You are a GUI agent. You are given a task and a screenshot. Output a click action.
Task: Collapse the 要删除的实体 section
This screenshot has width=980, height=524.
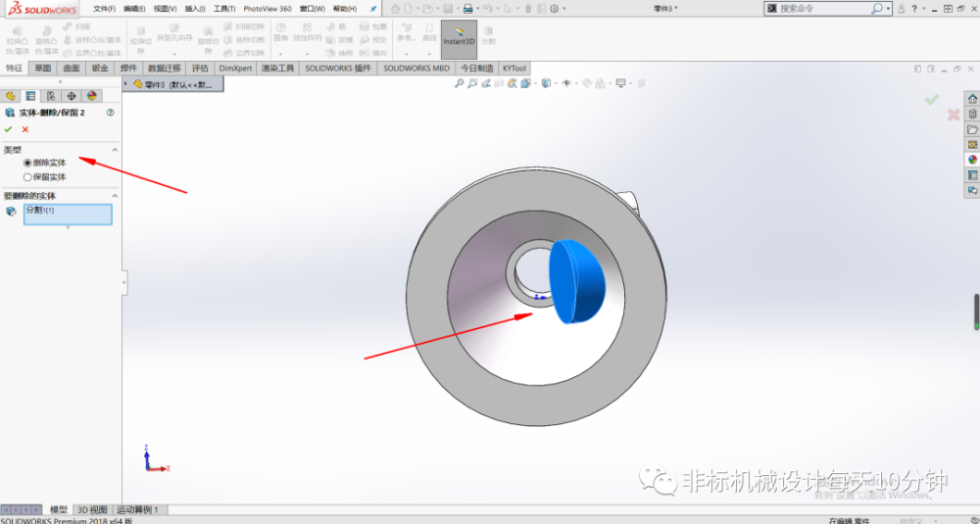coord(115,196)
